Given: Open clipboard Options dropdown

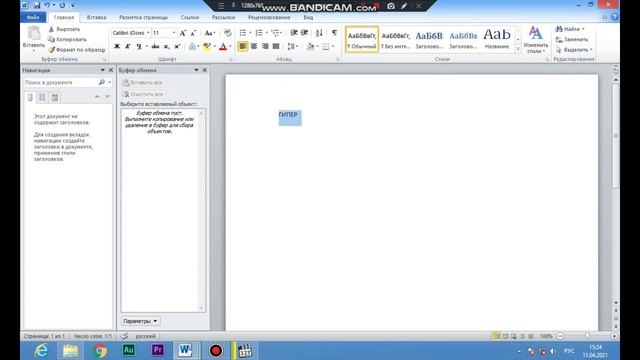Looking at the screenshot, I should (x=140, y=321).
